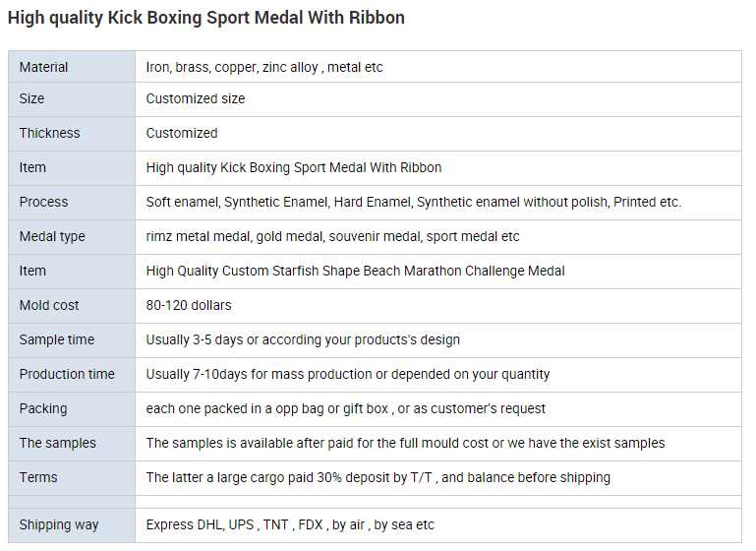Image resolution: width=756 pixels, height=551 pixels.
Task: Click the Kick Boxing Sport Medal page heading
Action: (x=206, y=18)
